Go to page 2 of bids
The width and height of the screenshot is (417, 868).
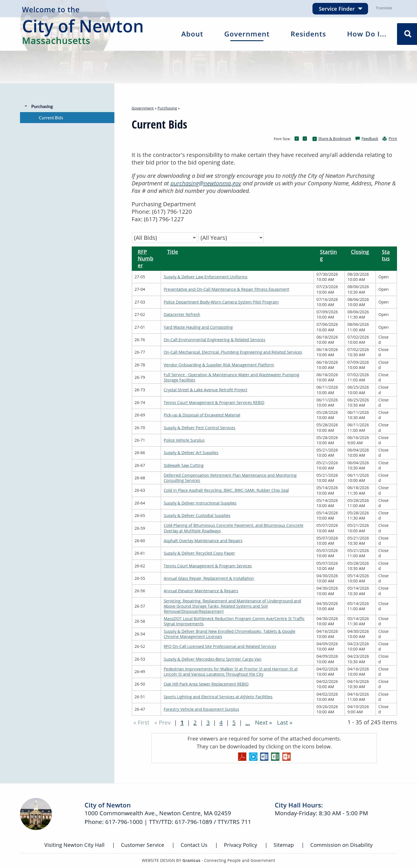pyautogui.click(x=195, y=722)
